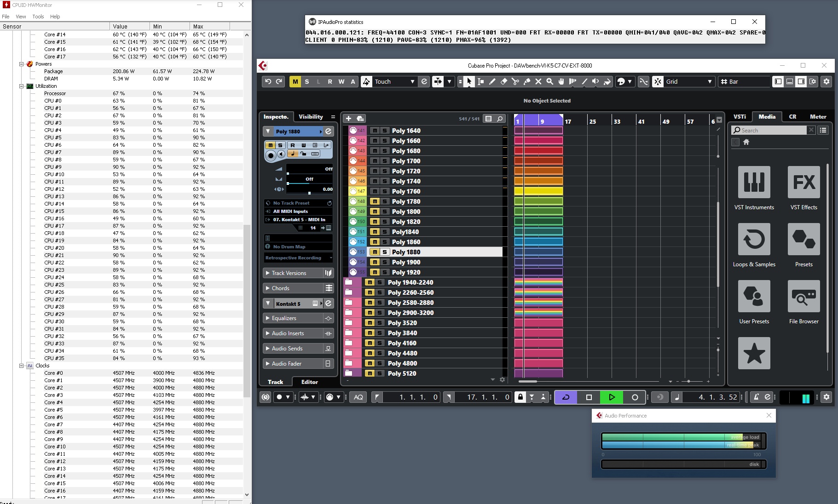Click the AQ button in transport bar
838x504 pixels.
point(358,397)
